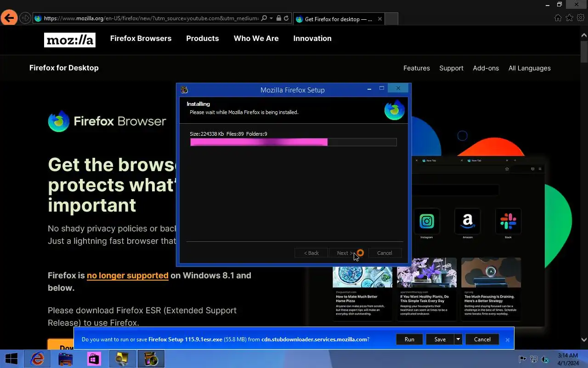This screenshot has height=368, width=588.
Task: Open the File Explorer taskbar icon
Action: point(66,359)
